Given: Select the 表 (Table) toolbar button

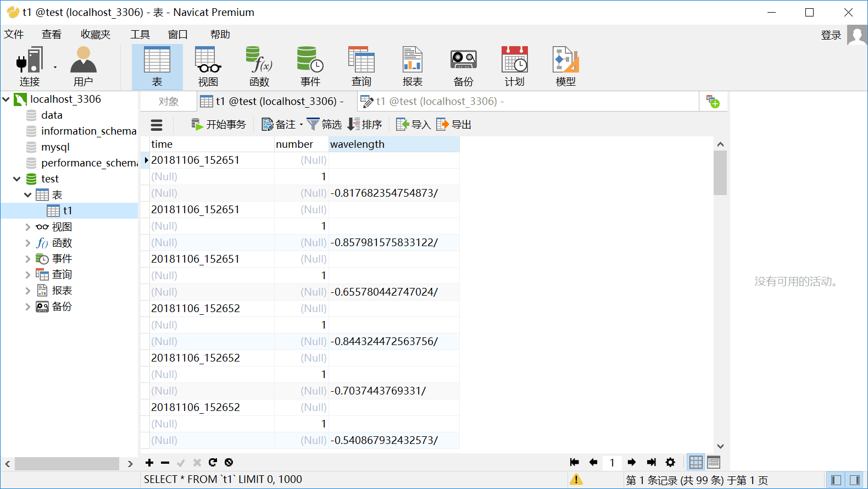Looking at the screenshot, I should pyautogui.click(x=157, y=66).
